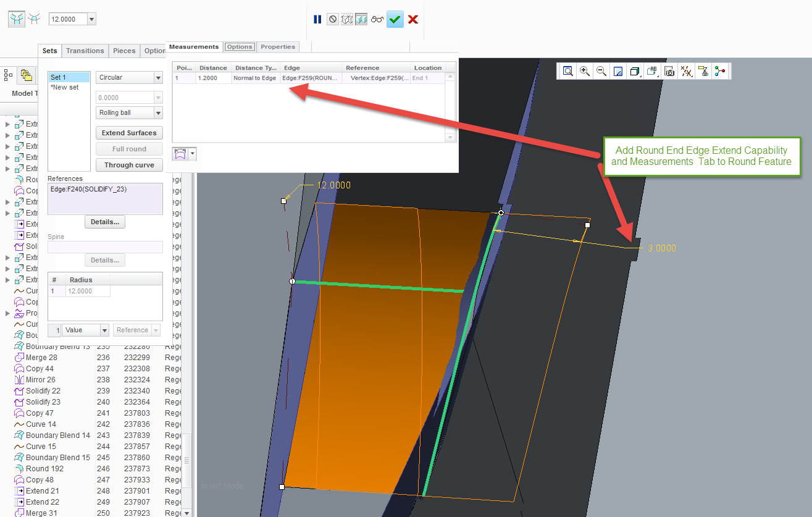
Task: Accept round feature with green checkmark
Action: (395, 19)
